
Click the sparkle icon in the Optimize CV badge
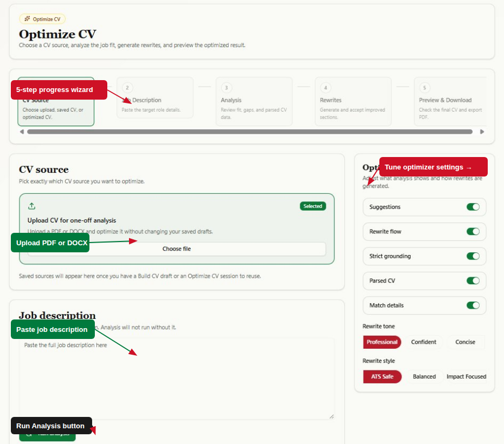click(x=27, y=19)
